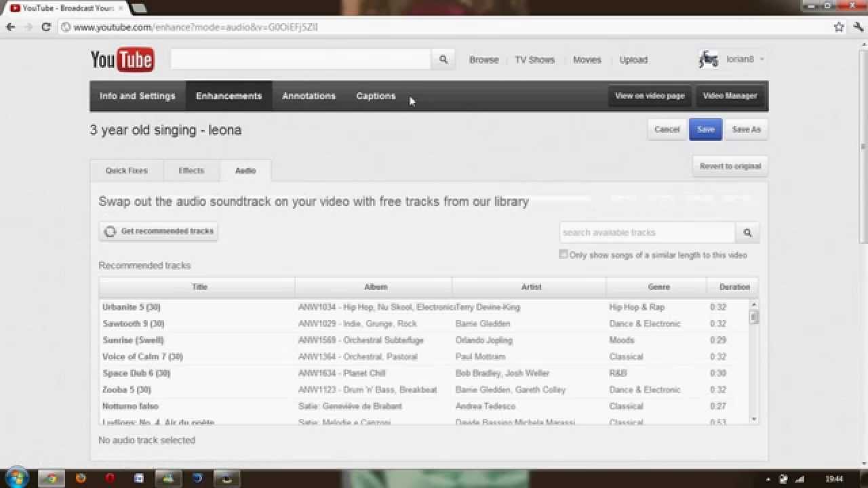
Task: Click the refresh icon in Get recommended tracks
Action: point(110,232)
